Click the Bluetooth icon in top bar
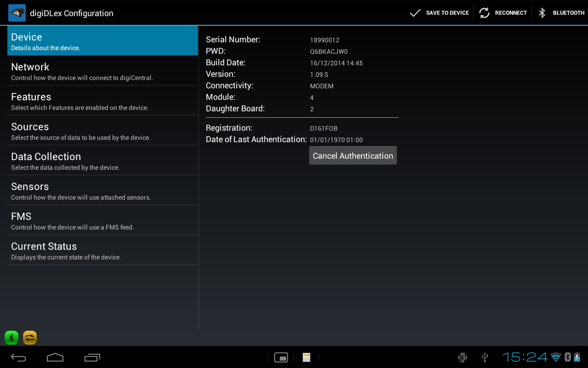This screenshot has width=588, height=368. click(x=542, y=13)
